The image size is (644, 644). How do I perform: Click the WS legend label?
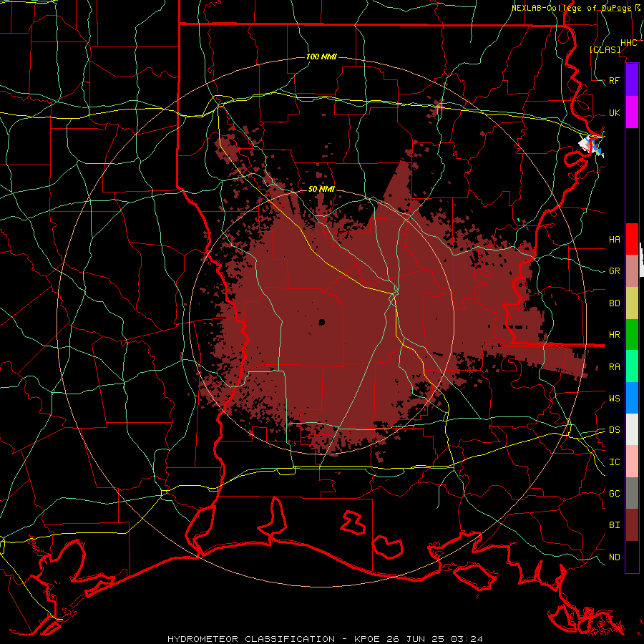click(x=614, y=399)
